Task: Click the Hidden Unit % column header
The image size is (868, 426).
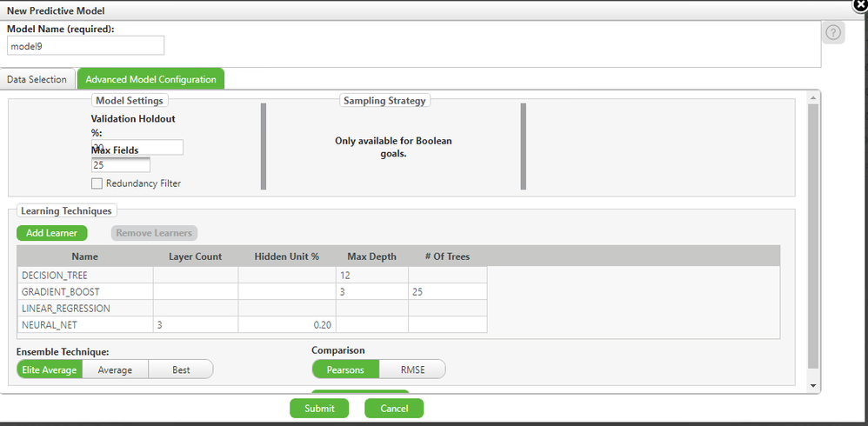Action: click(287, 256)
